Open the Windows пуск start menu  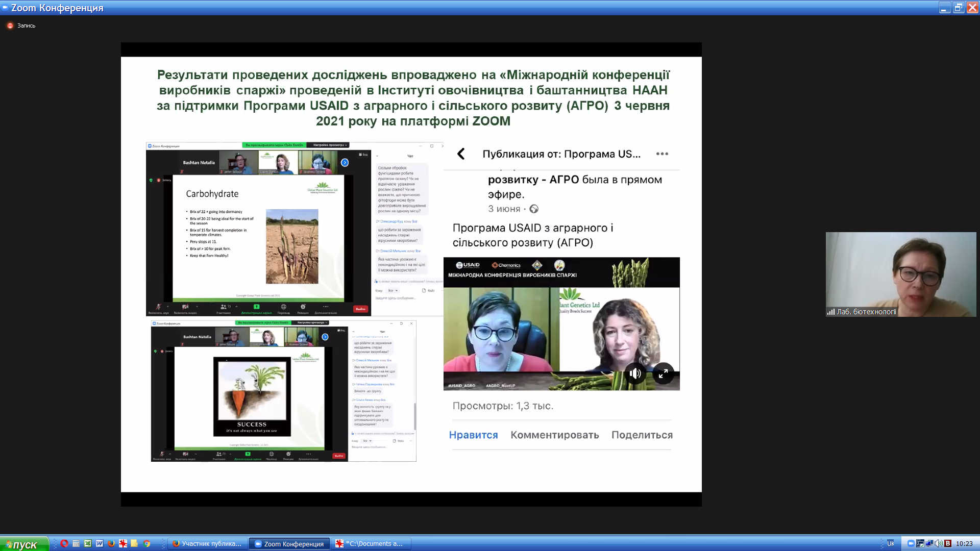tap(24, 544)
